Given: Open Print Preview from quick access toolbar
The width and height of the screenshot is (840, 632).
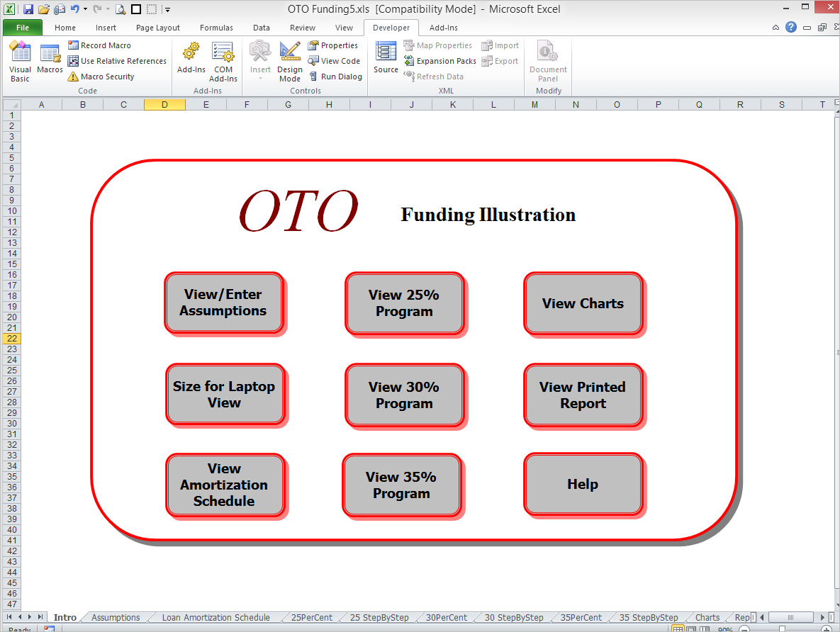Looking at the screenshot, I should click(121, 9).
